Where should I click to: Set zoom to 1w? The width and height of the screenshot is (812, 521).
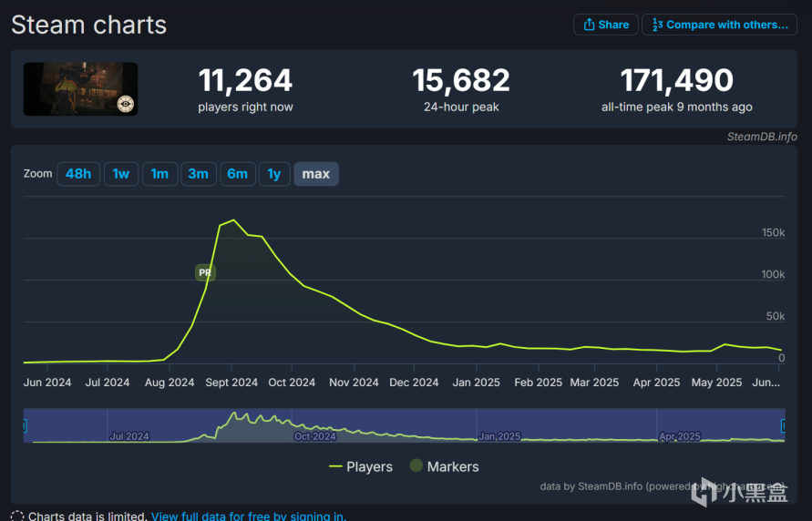click(x=121, y=174)
